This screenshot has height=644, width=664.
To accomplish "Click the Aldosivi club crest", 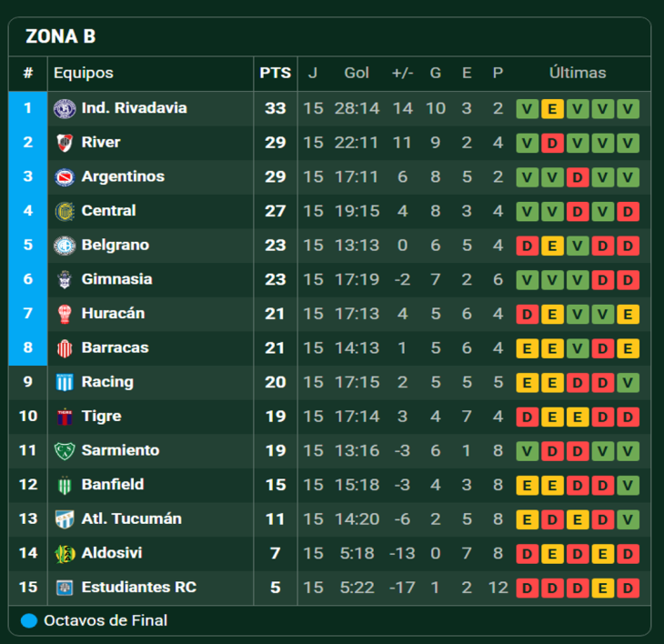I will (65, 553).
